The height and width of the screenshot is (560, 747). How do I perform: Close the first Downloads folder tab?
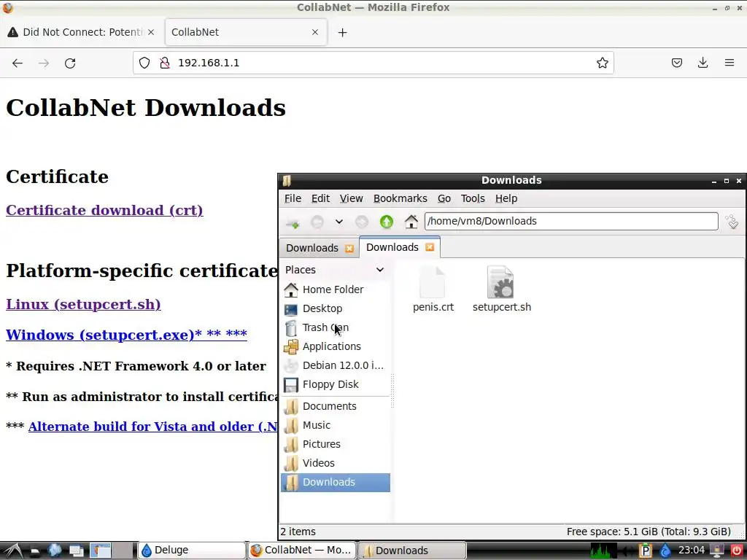click(x=349, y=249)
